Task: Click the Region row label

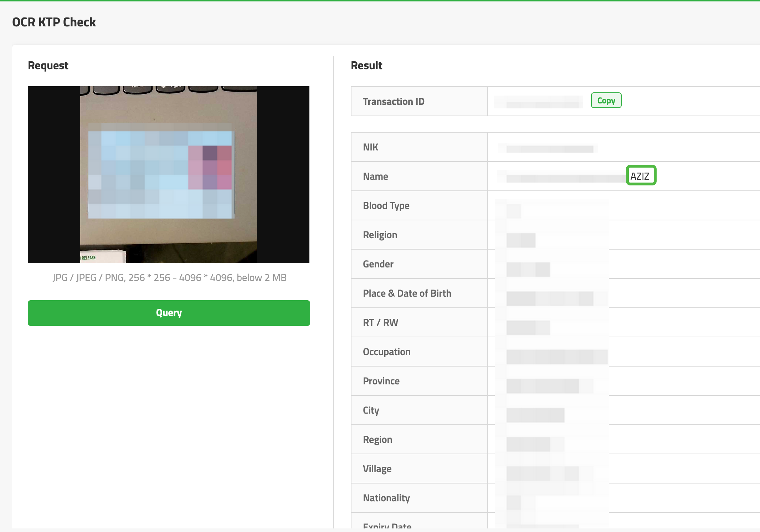Action: point(377,440)
